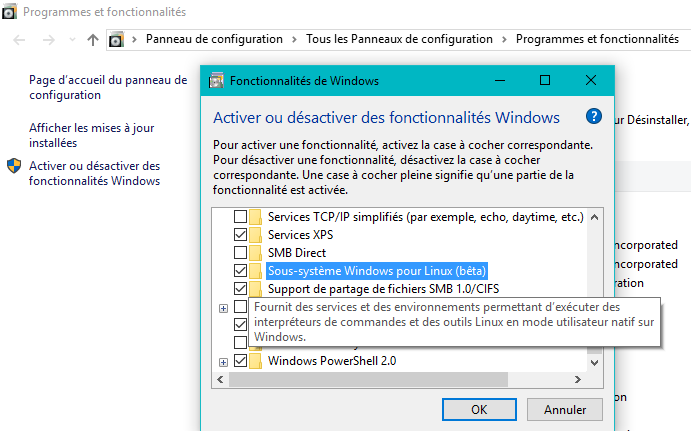Select Services TCP/IP simplifiés row text
Viewport: 691px width, 431px height.
click(426, 217)
